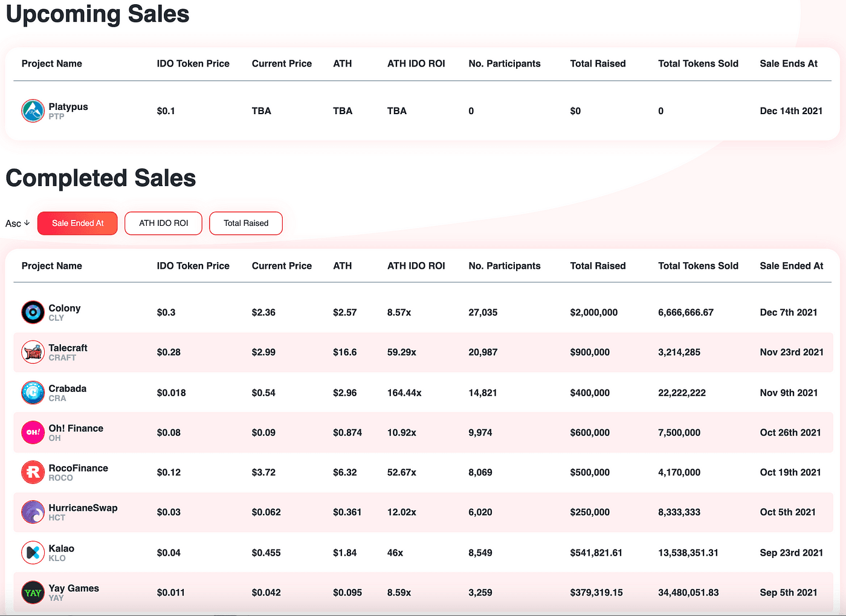The height and width of the screenshot is (616, 846).
Task: Open the Colony project name link
Action: pos(65,308)
